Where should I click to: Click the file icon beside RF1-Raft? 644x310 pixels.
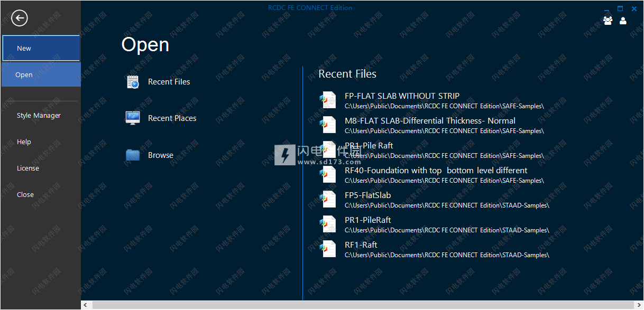point(328,249)
